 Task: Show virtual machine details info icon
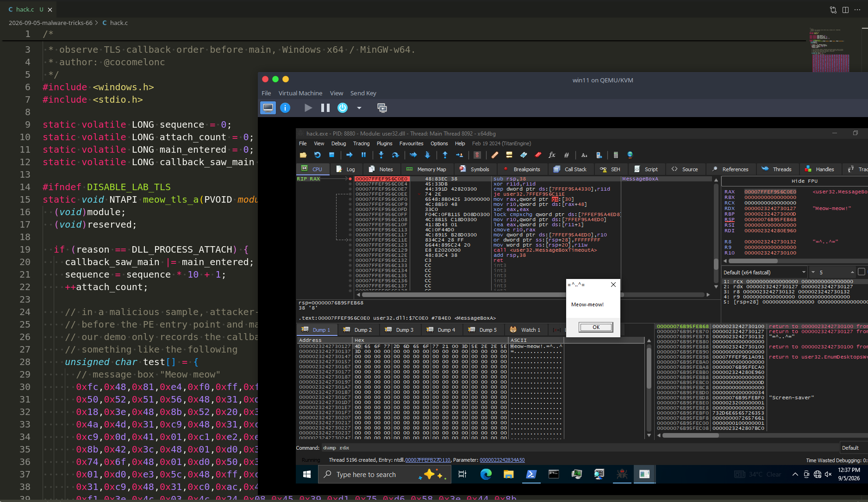285,108
